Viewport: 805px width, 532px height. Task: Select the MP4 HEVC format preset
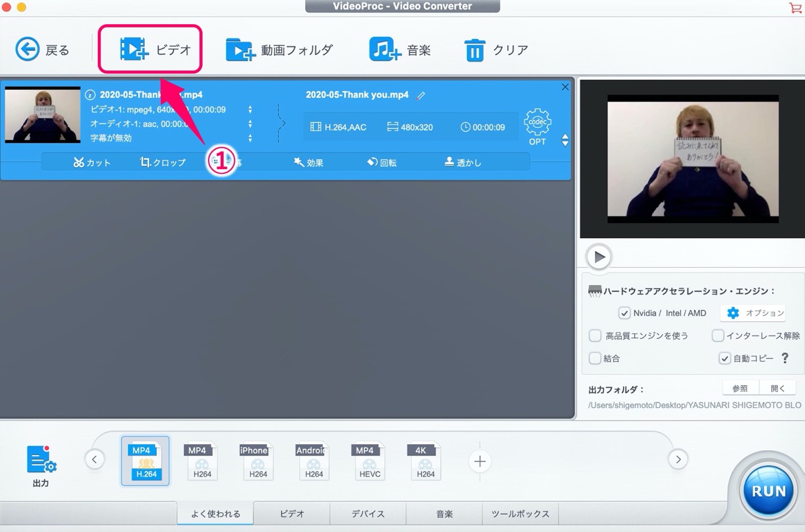370,461
